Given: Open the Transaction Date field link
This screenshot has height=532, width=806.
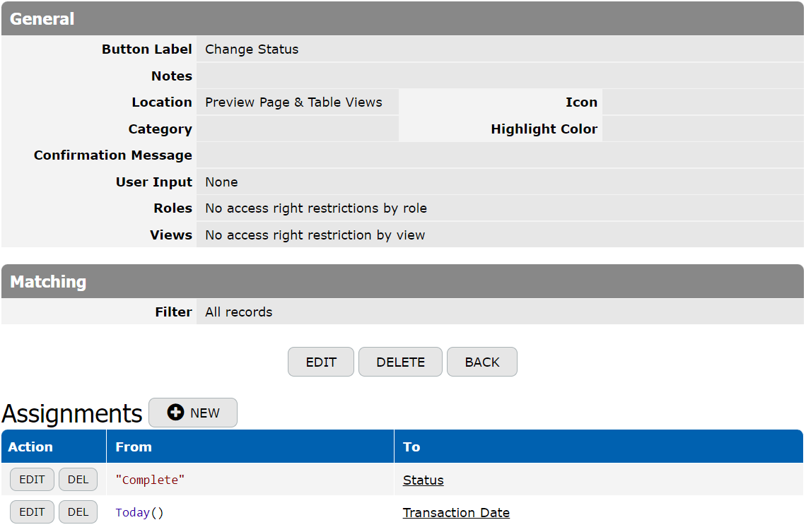Looking at the screenshot, I should coord(456,512).
